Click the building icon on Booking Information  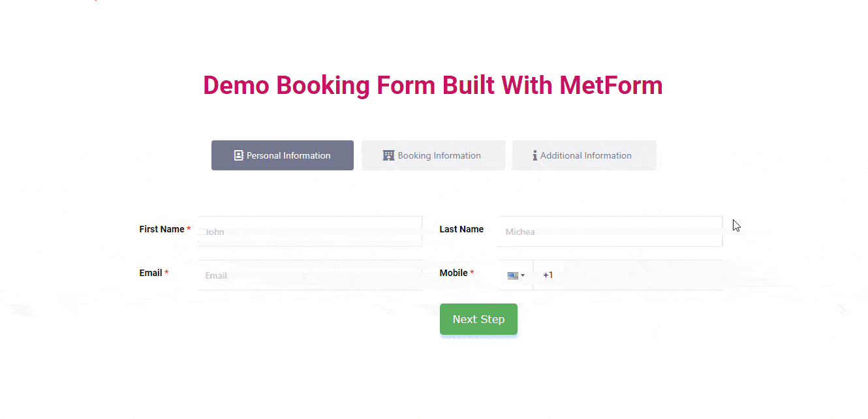[x=388, y=155]
